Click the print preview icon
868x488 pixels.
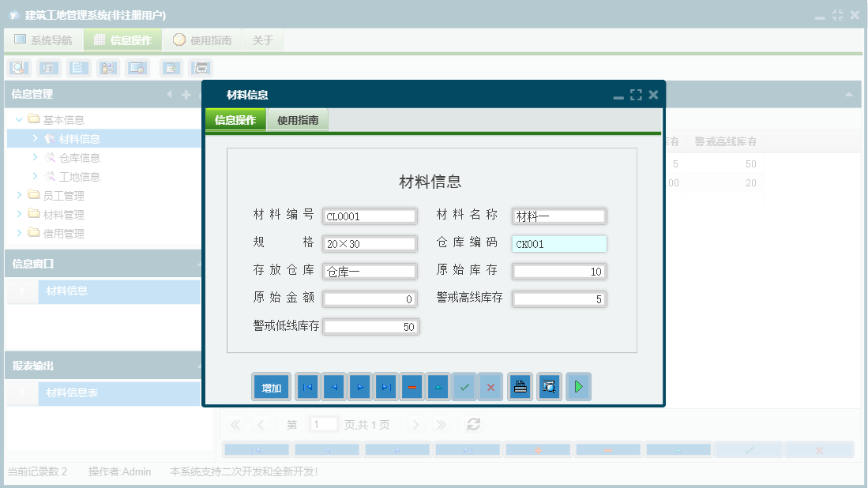pyautogui.click(x=549, y=386)
